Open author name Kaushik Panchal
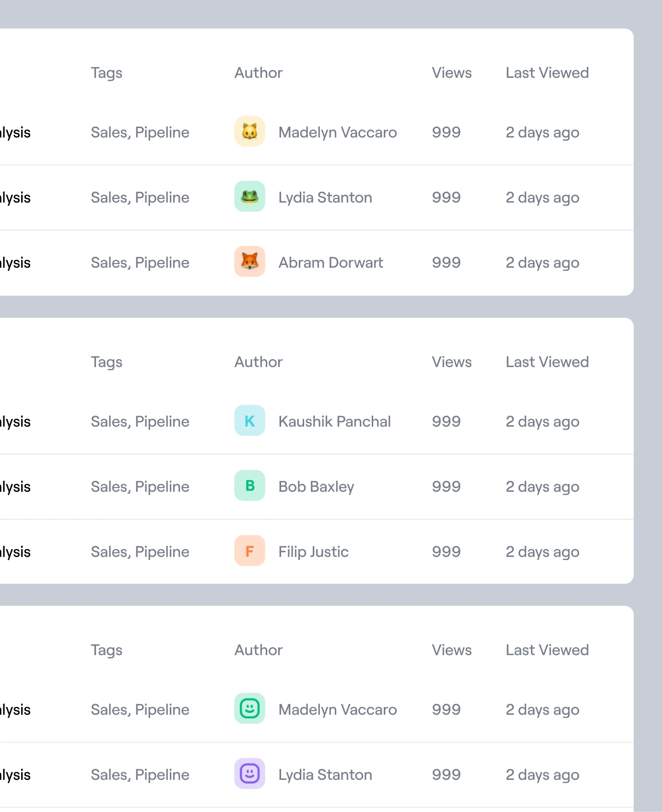This screenshot has width=662, height=812. 334,421
